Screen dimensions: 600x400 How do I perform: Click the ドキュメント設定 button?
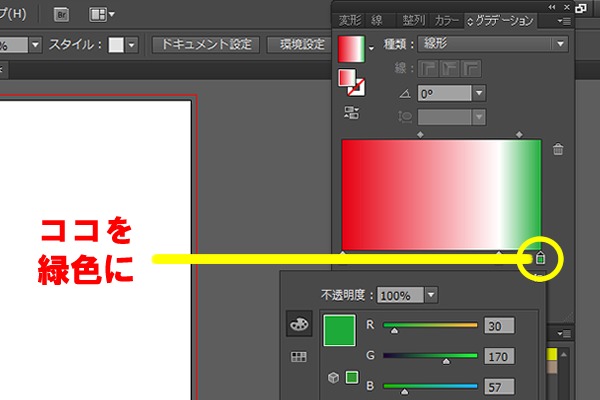coord(206,45)
